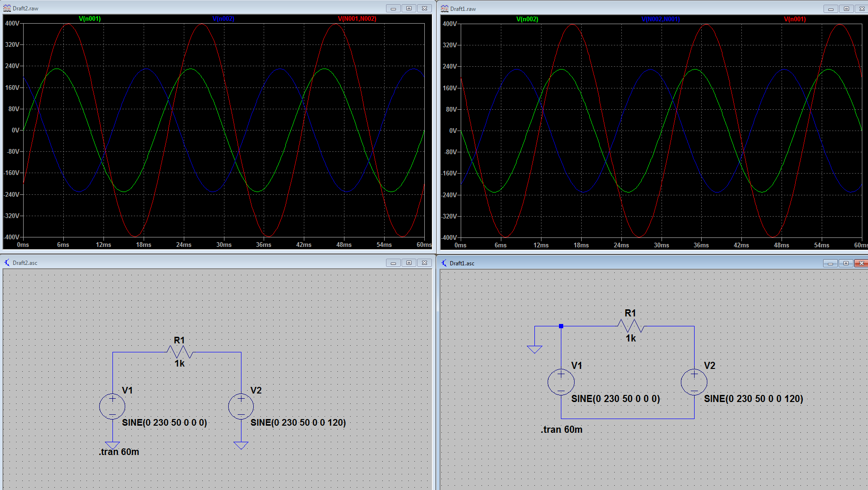Click the 400V axis label in Draft2.raw
Screen dimensions: 868x490
12,23
